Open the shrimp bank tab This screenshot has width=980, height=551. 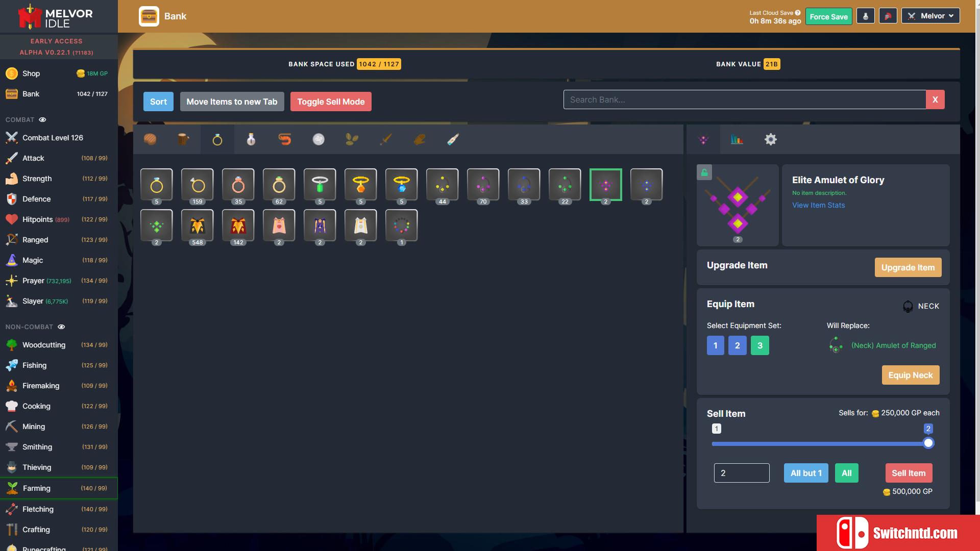coord(285,139)
